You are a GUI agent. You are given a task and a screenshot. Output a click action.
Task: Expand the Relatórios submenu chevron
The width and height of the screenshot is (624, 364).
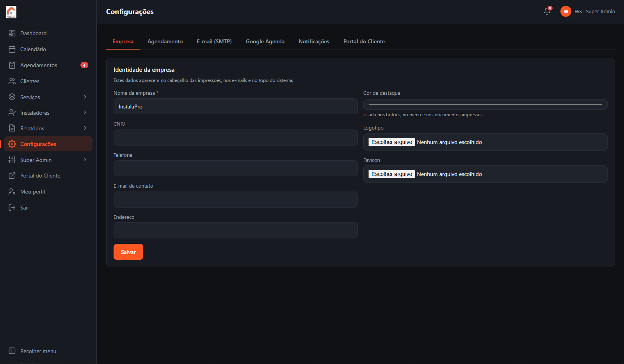coord(85,128)
